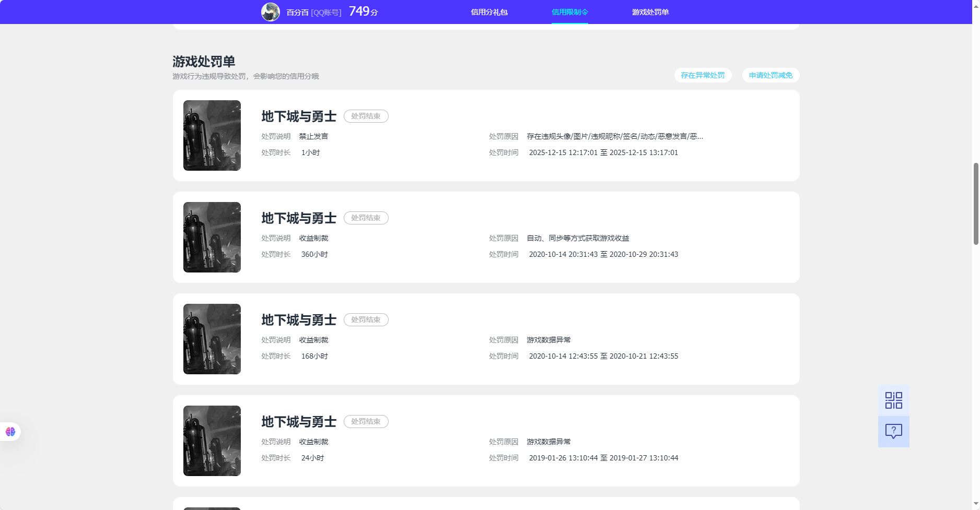This screenshot has width=980, height=510.
Task: Click 处罚结束 badge on the 禁止发言 record
Action: pos(366,116)
